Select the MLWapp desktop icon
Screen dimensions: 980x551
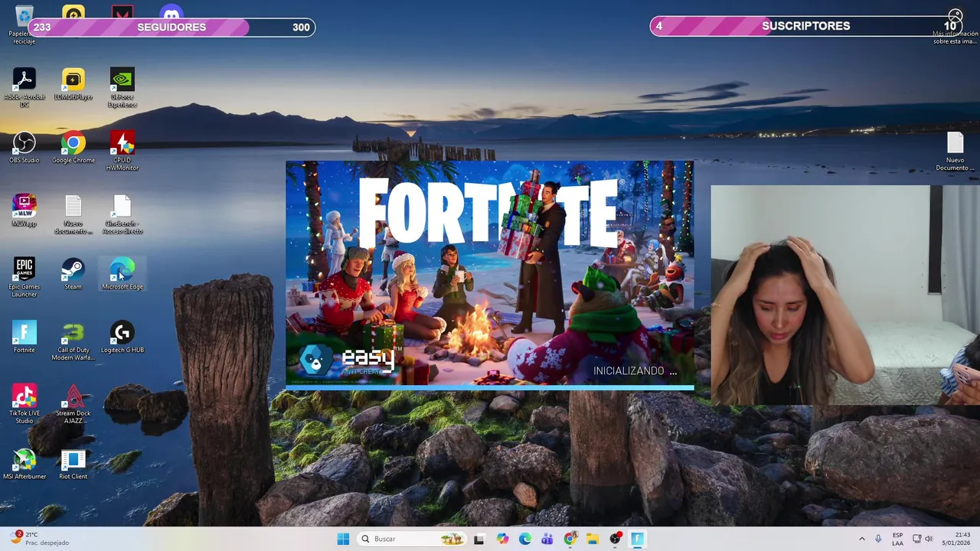pos(24,211)
